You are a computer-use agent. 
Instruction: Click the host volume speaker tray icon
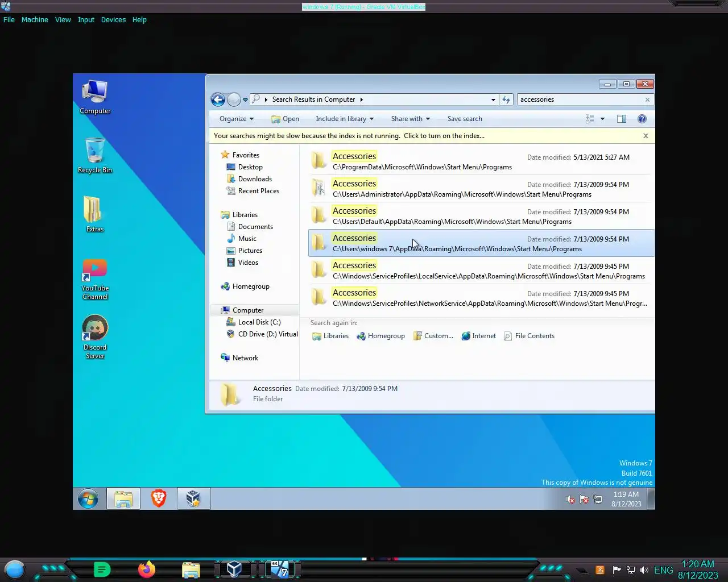pyautogui.click(x=644, y=570)
